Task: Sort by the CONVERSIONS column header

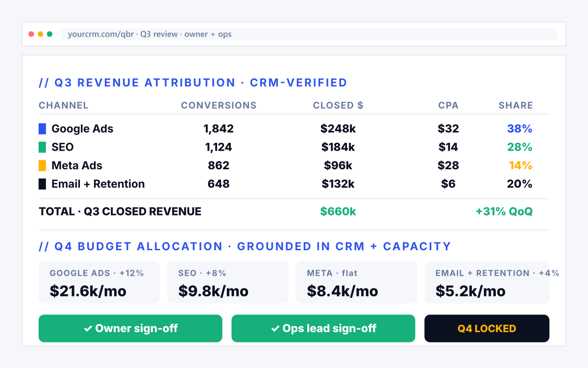Action: (x=219, y=105)
